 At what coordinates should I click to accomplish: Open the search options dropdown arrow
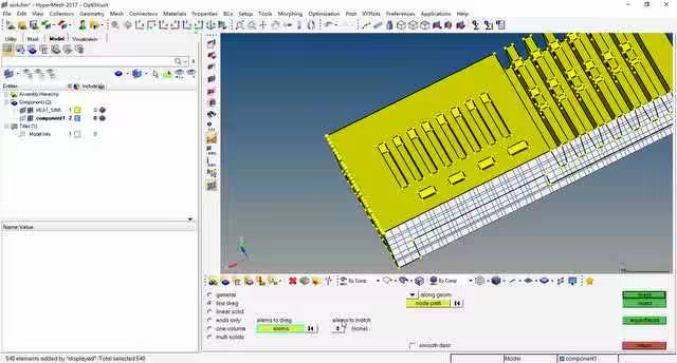coord(185,61)
